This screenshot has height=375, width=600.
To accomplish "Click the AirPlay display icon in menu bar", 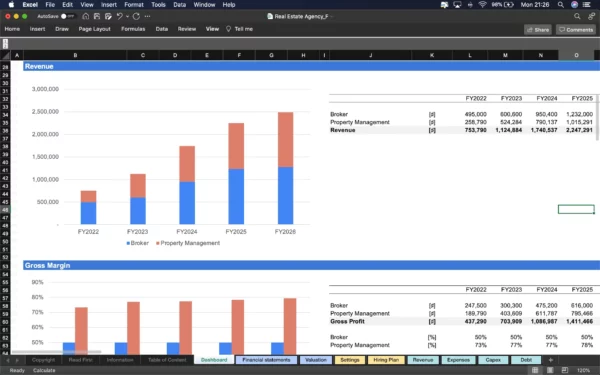I will 457,5.
